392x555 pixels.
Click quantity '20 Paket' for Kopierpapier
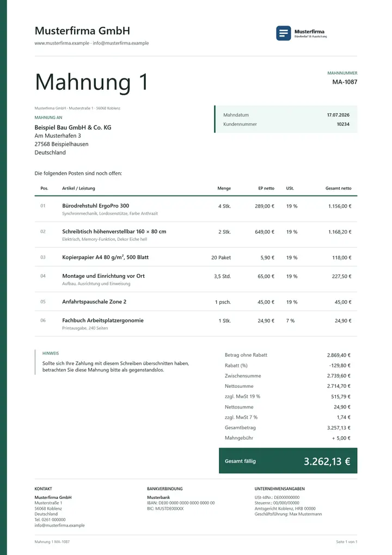tap(221, 258)
